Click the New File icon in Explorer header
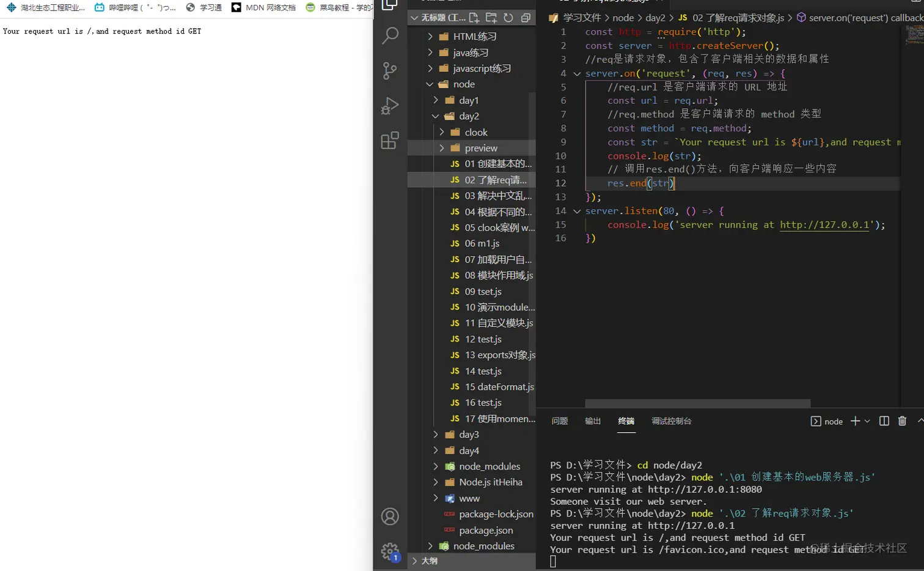This screenshot has width=924, height=571. tap(474, 18)
